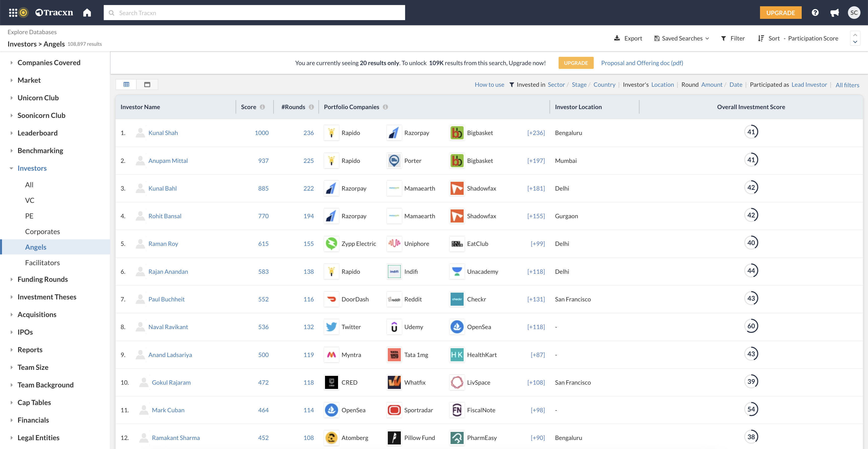This screenshot has width=868, height=449.
Task: Open Paul Buchheit investor profile
Action: (167, 299)
